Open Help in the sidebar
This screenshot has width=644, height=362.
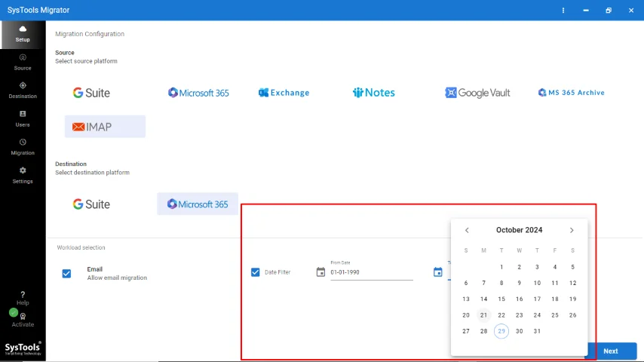pos(23,299)
